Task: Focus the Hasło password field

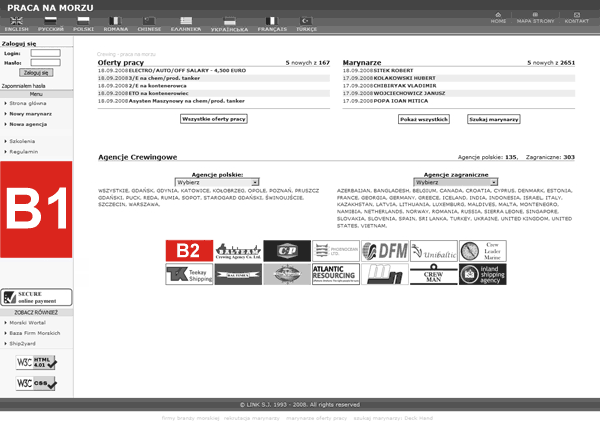Action: pyautogui.click(x=46, y=62)
